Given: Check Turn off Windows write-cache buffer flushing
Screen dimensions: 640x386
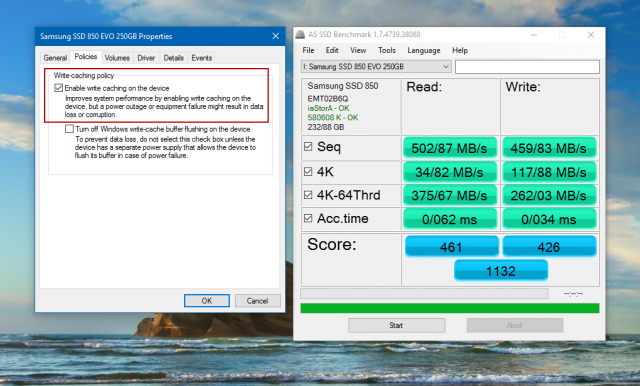Looking at the screenshot, I should [x=69, y=129].
